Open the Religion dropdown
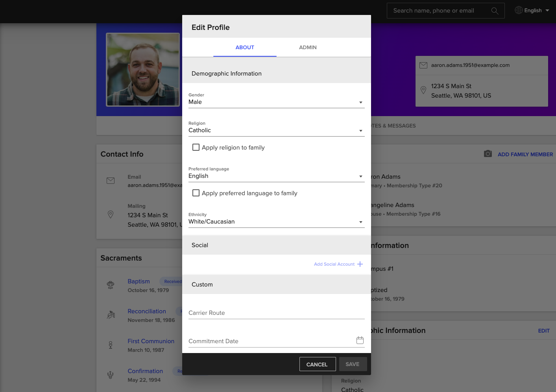Image resolution: width=556 pixels, height=392 pixels. [360, 130]
